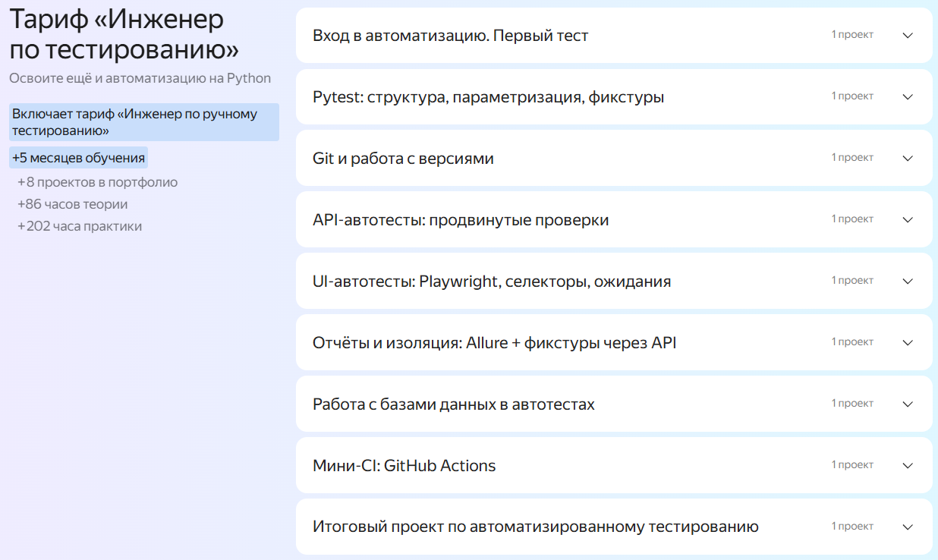Image resolution: width=938 pixels, height=560 pixels.
Task: Expand chevron for "Работа с базами данных в автотестах"
Action: pyautogui.click(x=908, y=404)
